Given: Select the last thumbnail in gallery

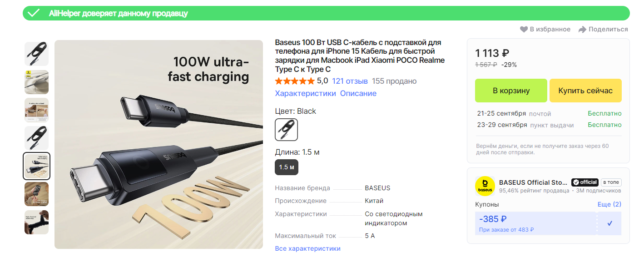Looking at the screenshot, I should coord(36,222).
